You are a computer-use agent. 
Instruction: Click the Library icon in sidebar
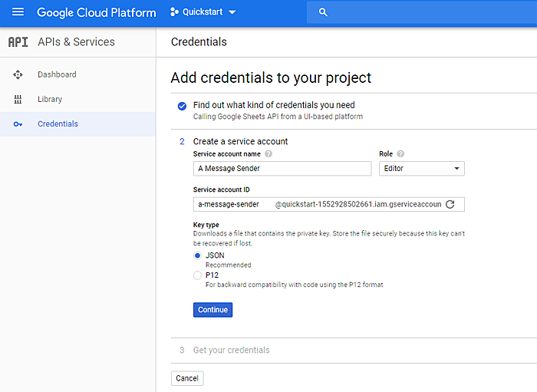click(18, 99)
